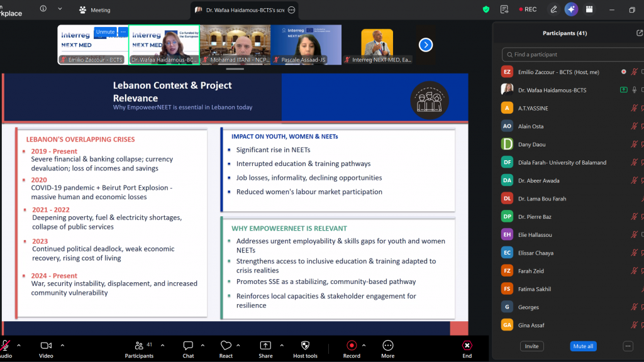644x362 pixels.
Task: Click the Mute all button
Action: [x=583, y=346]
